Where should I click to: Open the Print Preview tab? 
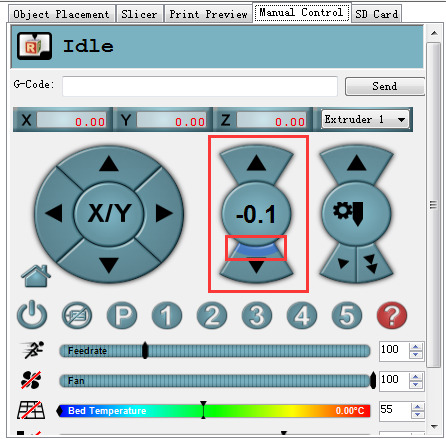tap(209, 14)
